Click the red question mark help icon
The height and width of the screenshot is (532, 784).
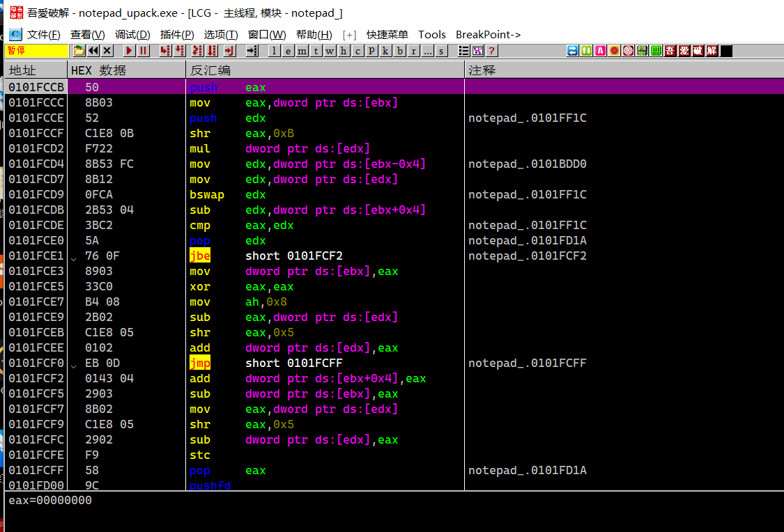tap(492, 51)
